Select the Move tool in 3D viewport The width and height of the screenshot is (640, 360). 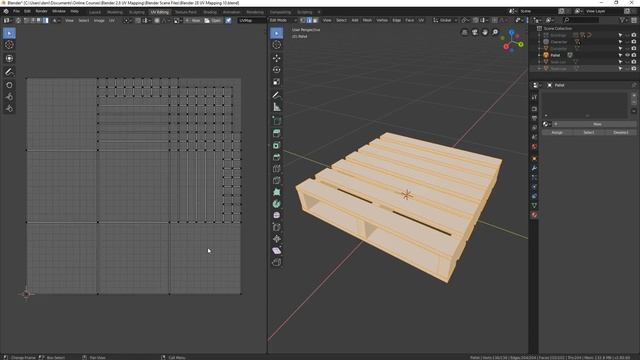tap(277, 58)
